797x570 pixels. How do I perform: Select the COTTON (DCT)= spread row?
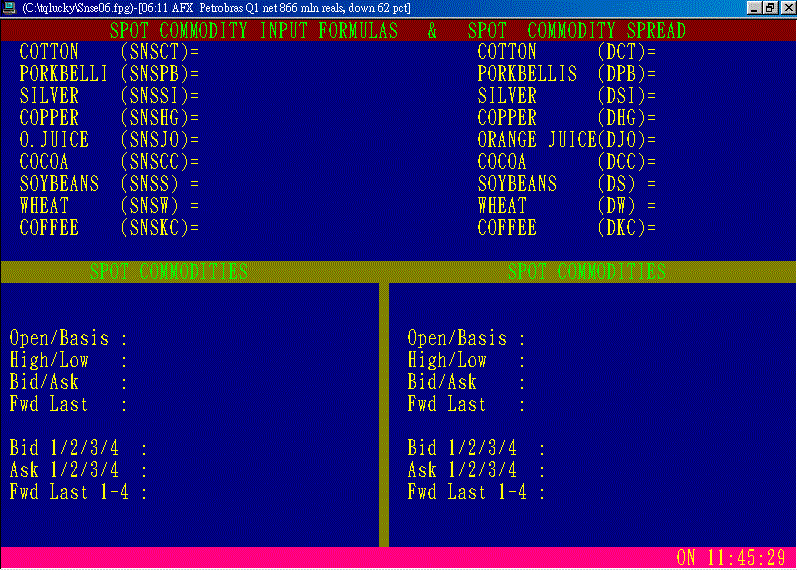coord(567,52)
